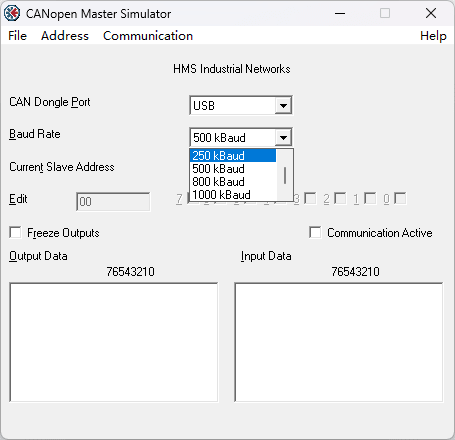The height and width of the screenshot is (440, 455).
Task: Open the Address menu
Action: [x=65, y=36]
